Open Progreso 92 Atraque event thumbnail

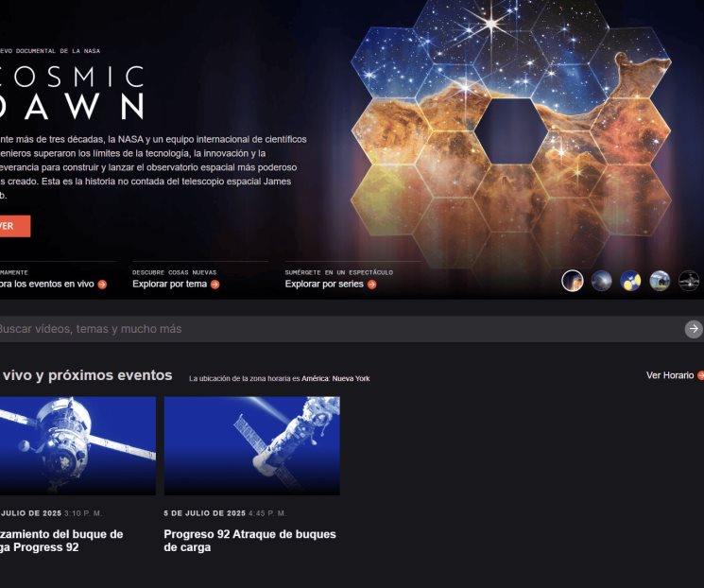pyautogui.click(x=252, y=445)
